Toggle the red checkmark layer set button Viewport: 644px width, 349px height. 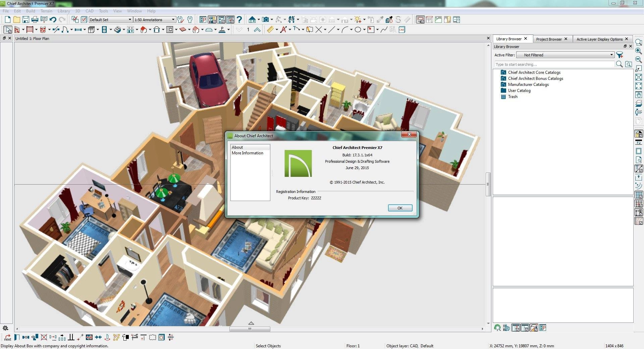tap(84, 19)
